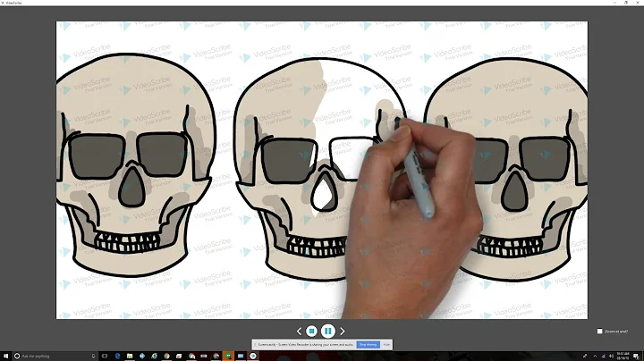Screen dimensions: 644x361
Task: Open Task View from the taskbar
Action: (105, 356)
